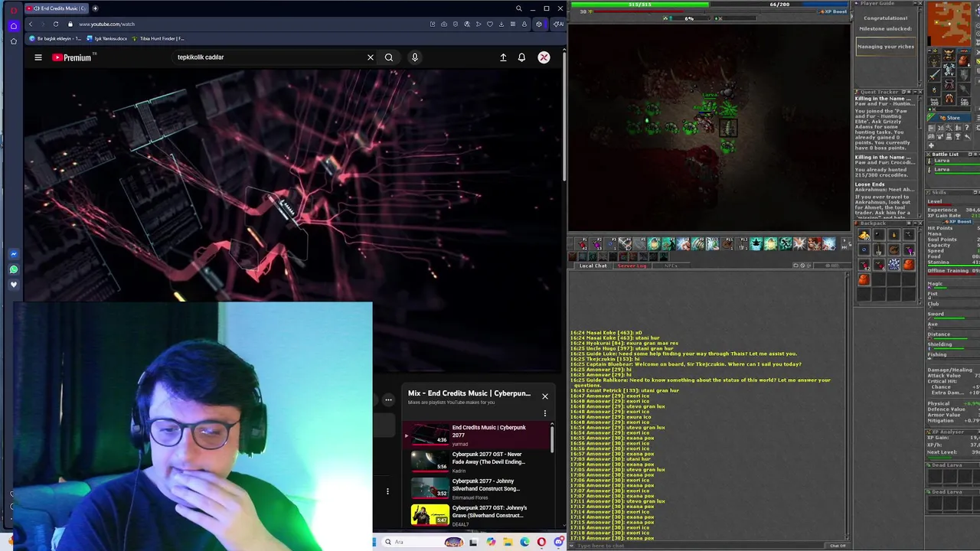
Task: Click the gold coin item in Backpack
Action: (864, 236)
